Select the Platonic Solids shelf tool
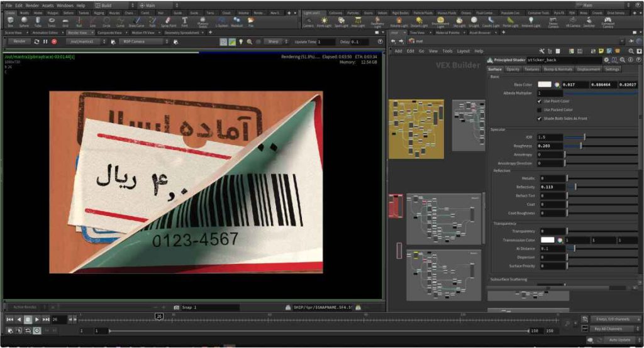 pos(203,22)
